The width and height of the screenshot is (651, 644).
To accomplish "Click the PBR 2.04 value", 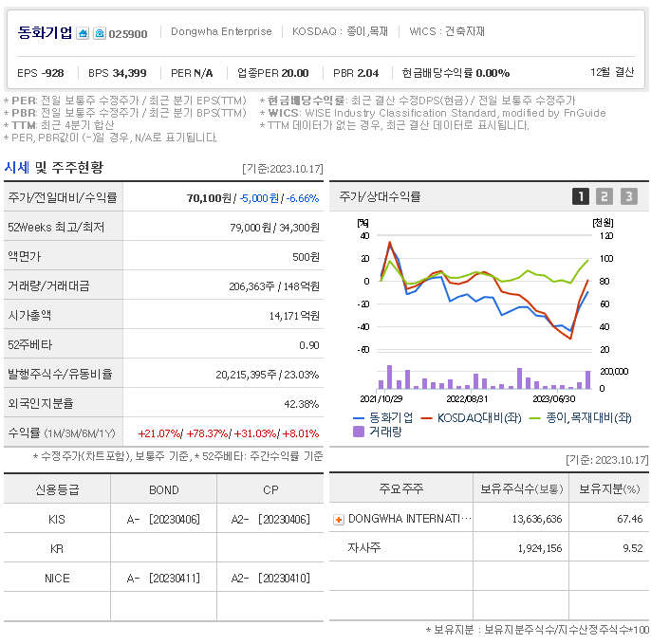I will tap(356, 73).
